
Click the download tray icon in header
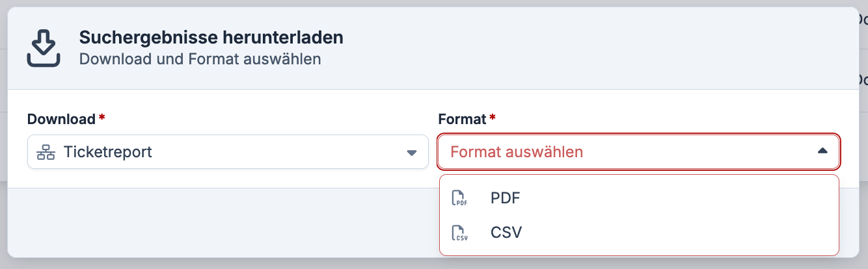pos(44,49)
